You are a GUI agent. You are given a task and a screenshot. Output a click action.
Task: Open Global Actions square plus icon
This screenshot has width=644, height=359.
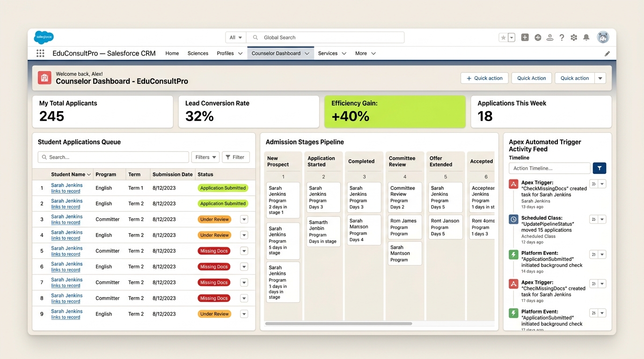(525, 37)
